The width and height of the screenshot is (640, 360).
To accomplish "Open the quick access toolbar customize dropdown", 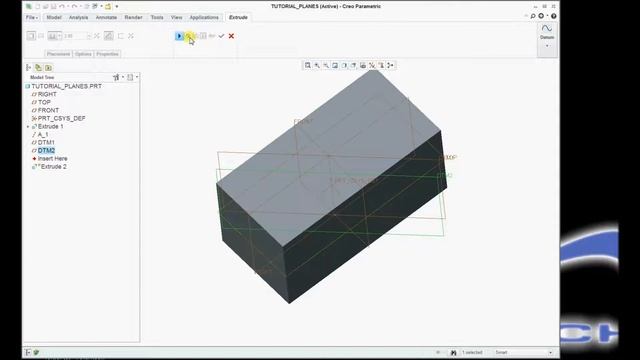I will [x=117, y=7].
